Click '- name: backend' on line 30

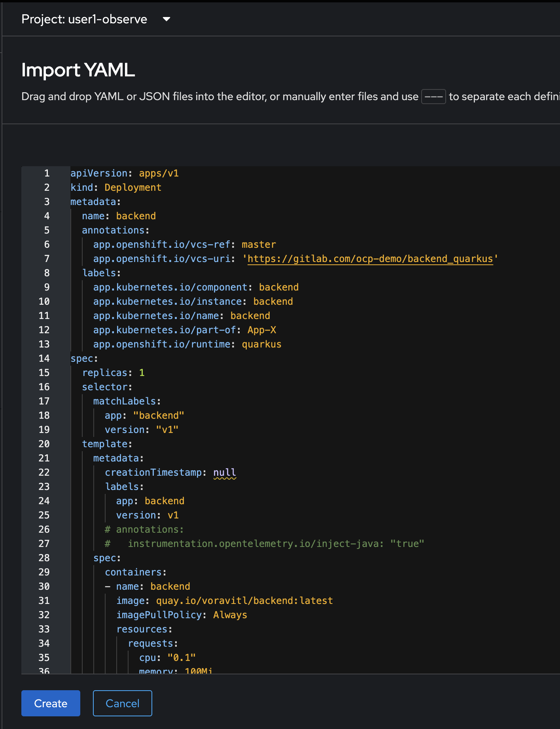point(148,587)
